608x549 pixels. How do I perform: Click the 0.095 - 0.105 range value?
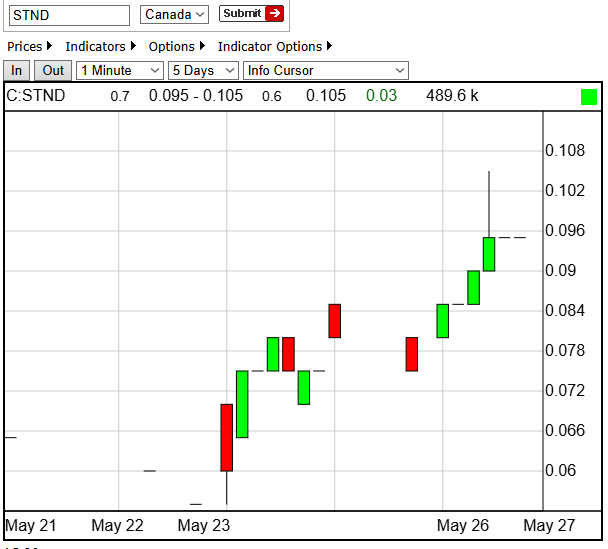click(x=196, y=96)
